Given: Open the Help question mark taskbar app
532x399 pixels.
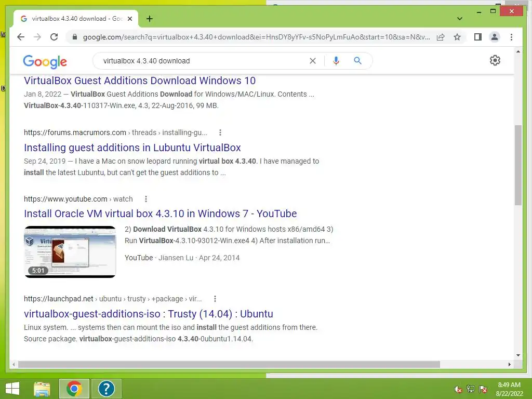Looking at the screenshot, I should [x=106, y=389].
